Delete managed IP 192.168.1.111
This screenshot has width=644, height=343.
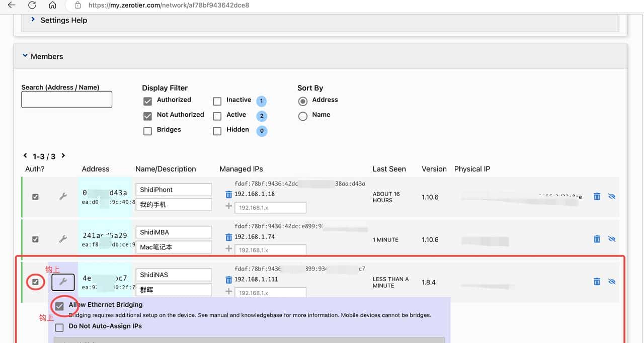click(229, 280)
